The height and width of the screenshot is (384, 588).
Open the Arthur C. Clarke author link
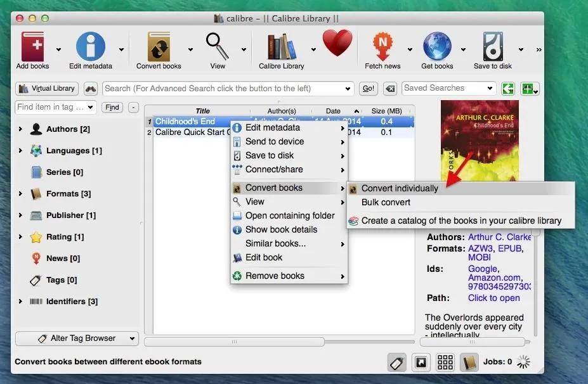pos(499,237)
